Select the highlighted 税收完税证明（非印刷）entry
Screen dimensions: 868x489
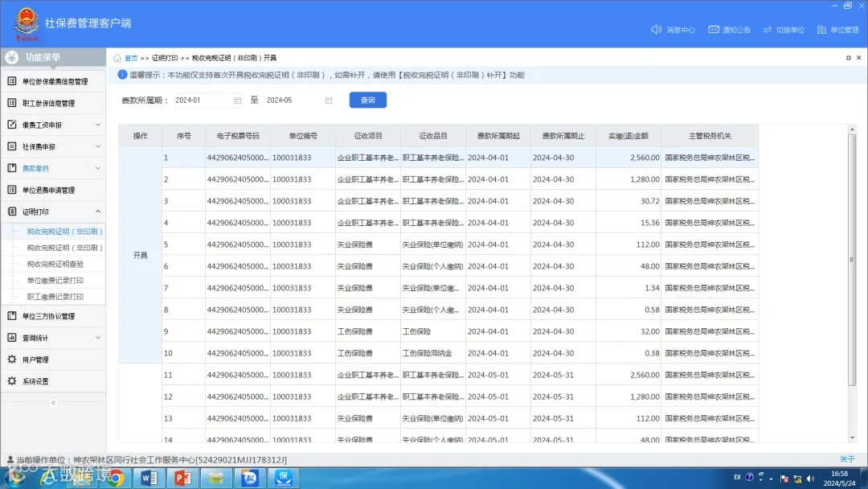65,232
